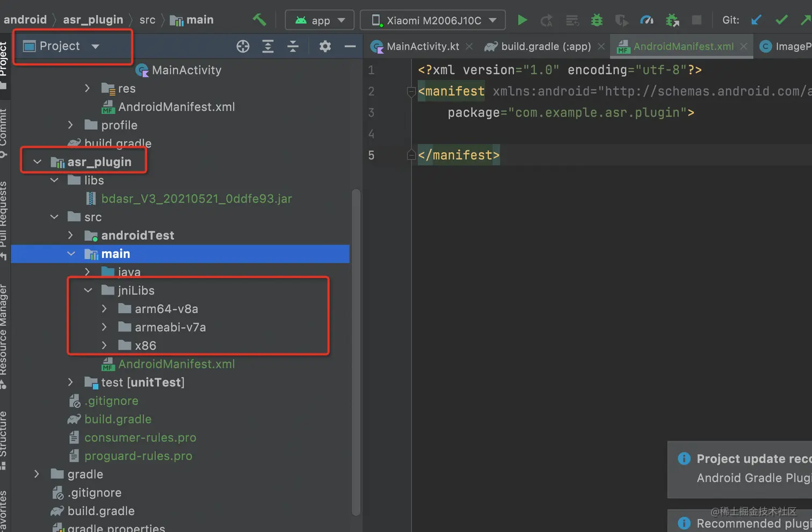Open Project panel settings gear

[325, 46]
